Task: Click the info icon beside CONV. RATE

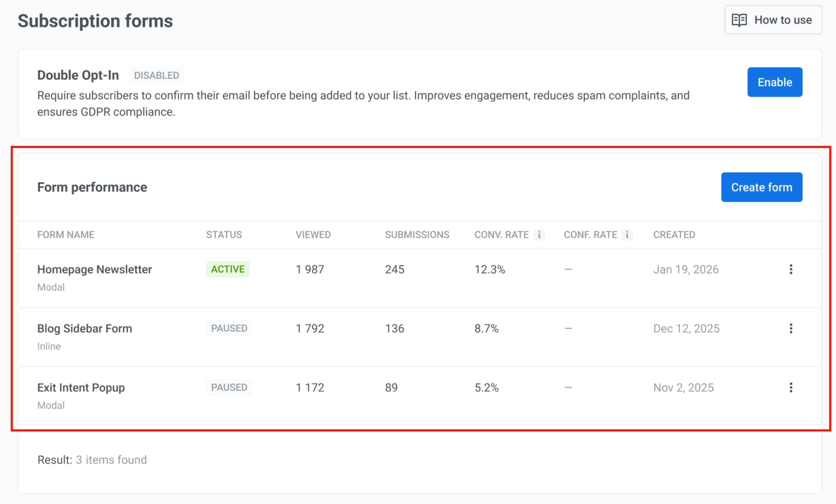Action: (x=540, y=234)
